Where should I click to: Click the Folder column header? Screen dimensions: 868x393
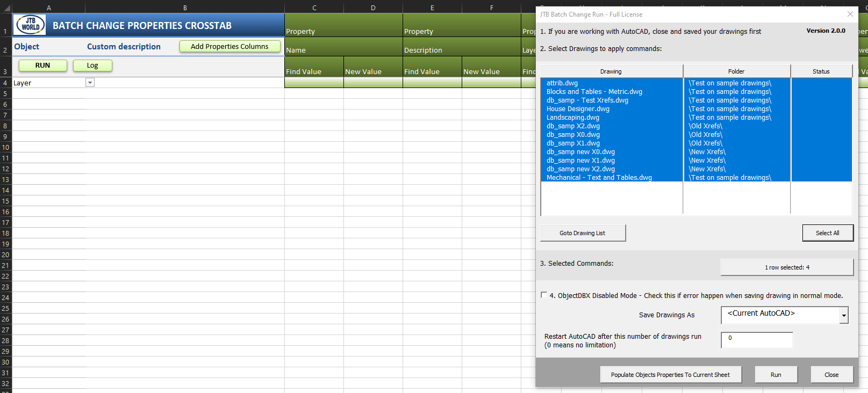pyautogui.click(x=736, y=71)
